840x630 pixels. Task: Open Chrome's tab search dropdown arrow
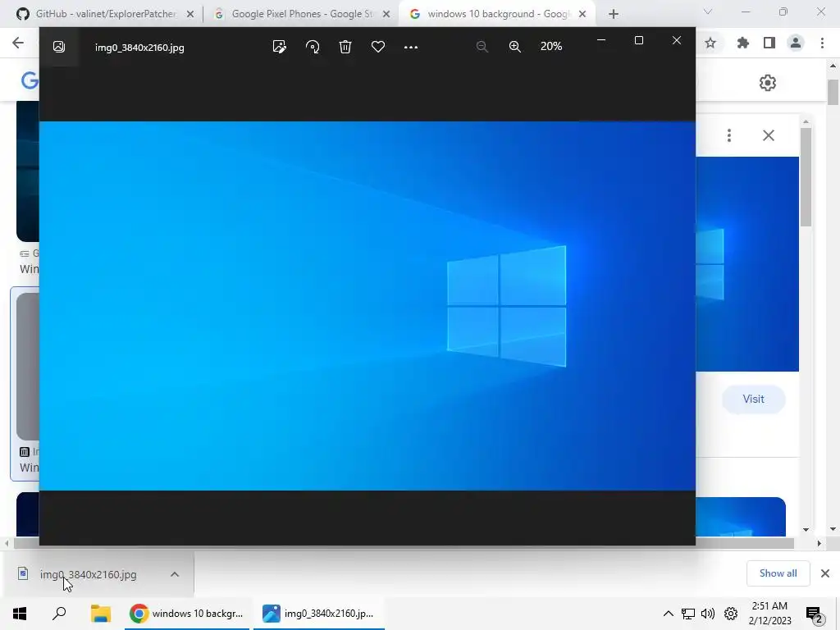(x=708, y=11)
